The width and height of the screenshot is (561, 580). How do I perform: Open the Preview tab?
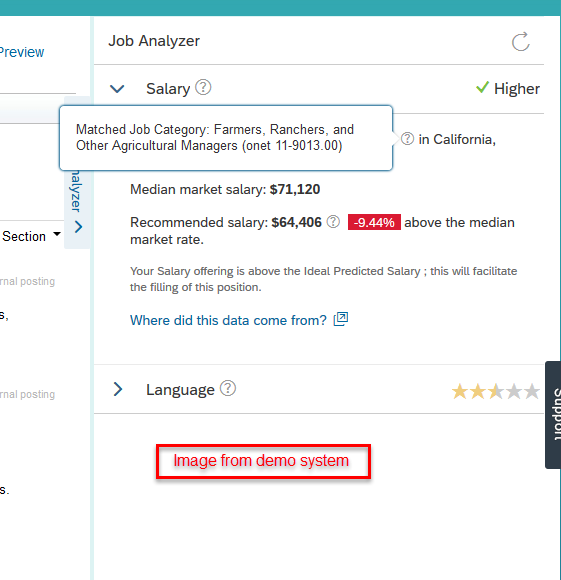point(21,52)
